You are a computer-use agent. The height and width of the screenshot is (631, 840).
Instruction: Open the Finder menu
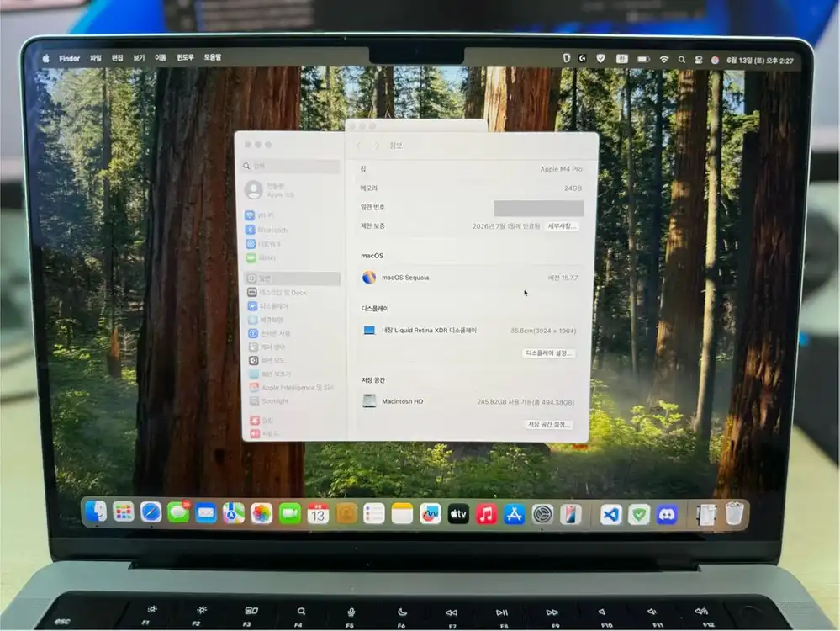pyautogui.click(x=70, y=58)
